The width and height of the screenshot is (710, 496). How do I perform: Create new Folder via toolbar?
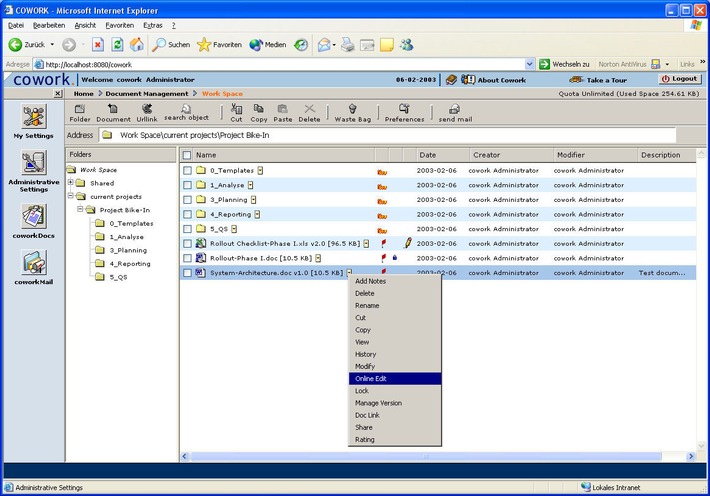click(x=80, y=113)
